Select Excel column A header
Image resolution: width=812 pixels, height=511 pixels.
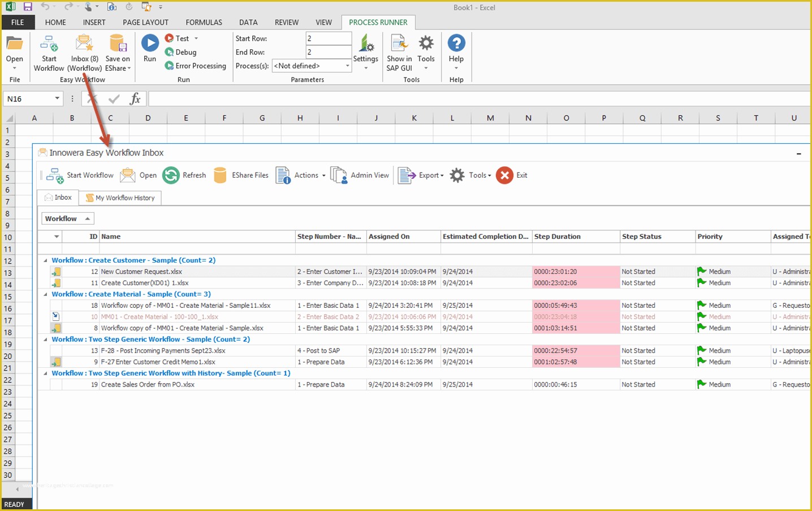click(x=34, y=118)
